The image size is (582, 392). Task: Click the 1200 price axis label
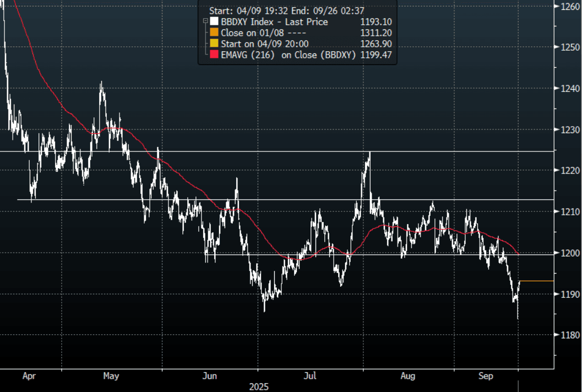567,253
